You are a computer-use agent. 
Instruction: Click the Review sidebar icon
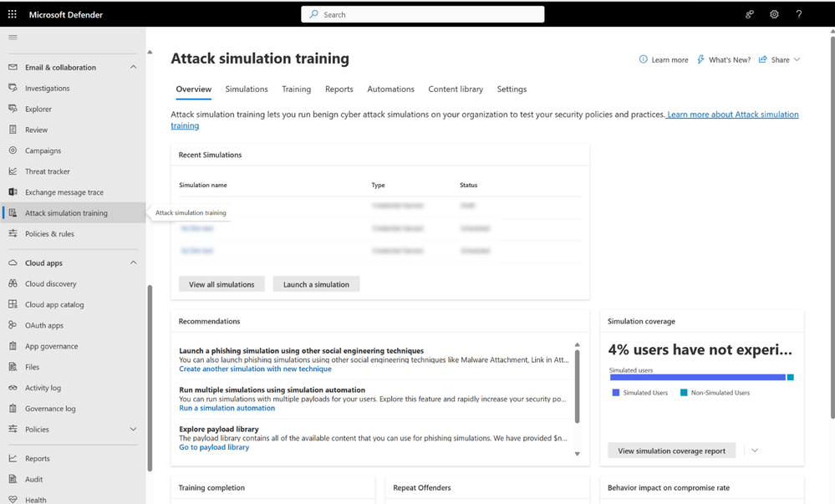(x=13, y=130)
